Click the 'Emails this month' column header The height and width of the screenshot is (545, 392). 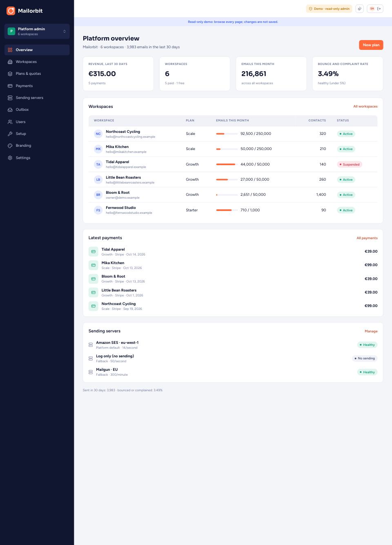coord(232,121)
